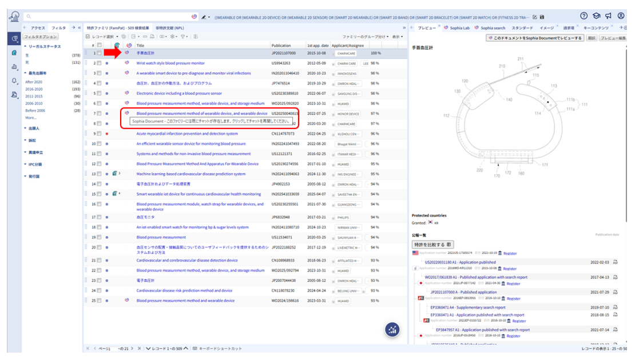Tick the checkbox for record 9
Image resolution: width=635 pixels, height=364 pixels.
click(x=99, y=133)
